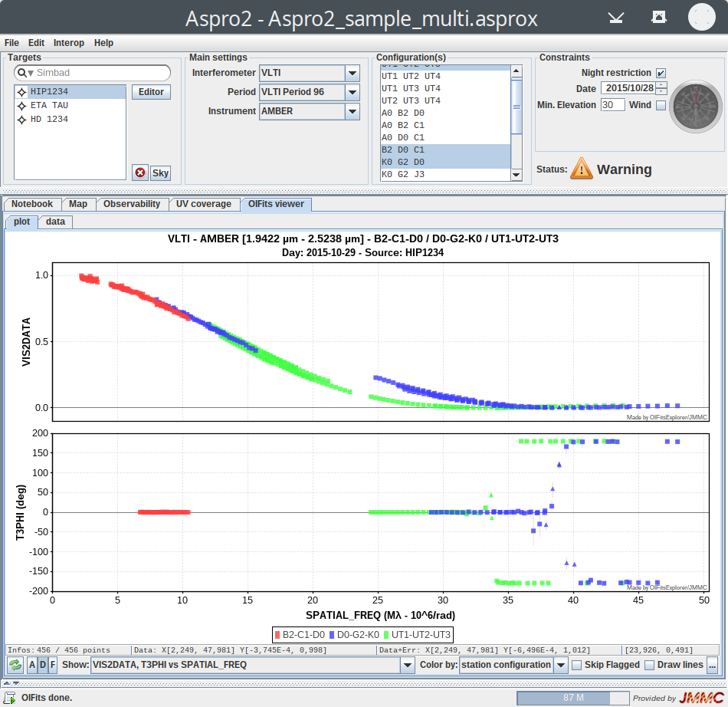Click the wind direction compass widget

(x=695, y=107)
